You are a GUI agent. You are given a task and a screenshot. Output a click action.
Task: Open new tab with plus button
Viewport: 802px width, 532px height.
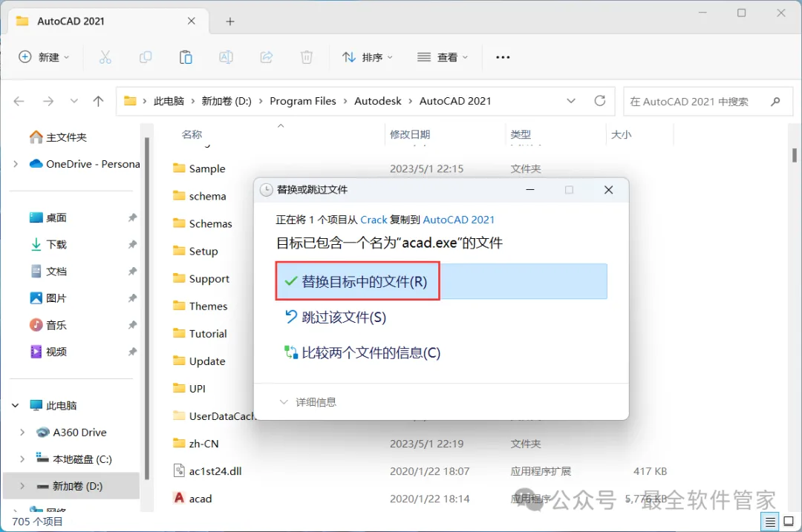230,22
